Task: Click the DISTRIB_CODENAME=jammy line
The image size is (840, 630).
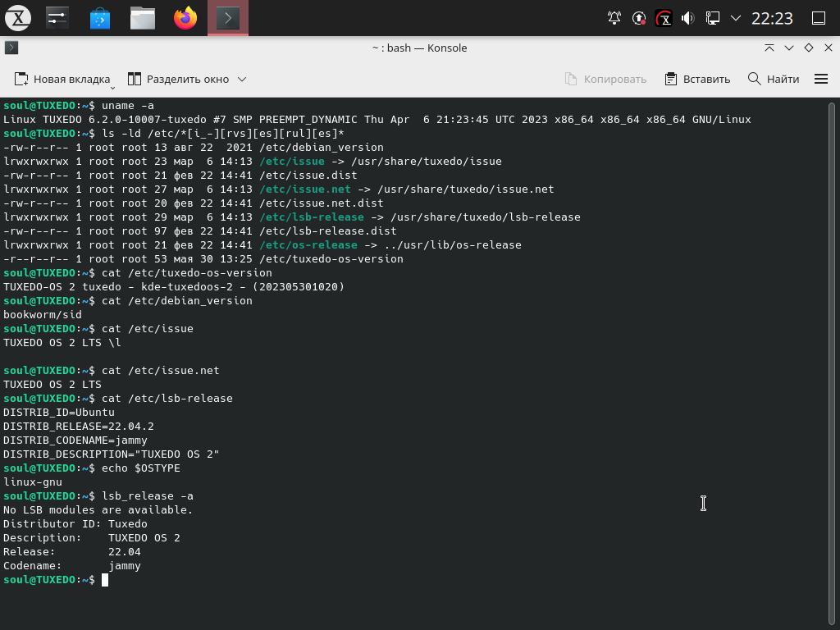Action: point(75,441)
